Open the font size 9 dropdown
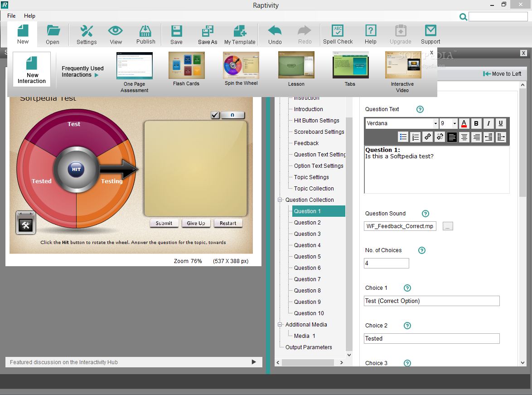Image resolution: width=532 pixels, height=395 pixels. 455,123
